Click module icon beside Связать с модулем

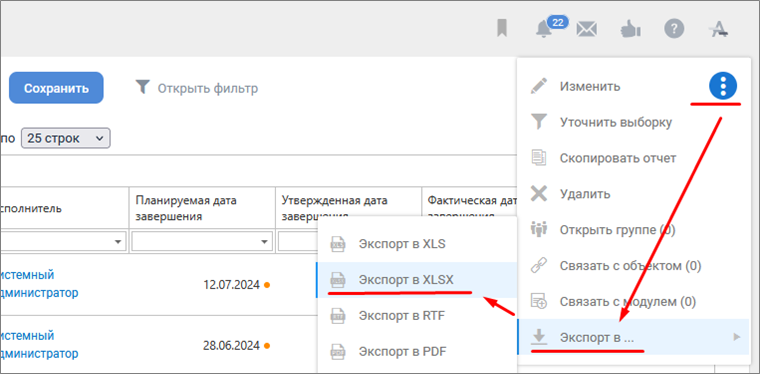point(538,301)
